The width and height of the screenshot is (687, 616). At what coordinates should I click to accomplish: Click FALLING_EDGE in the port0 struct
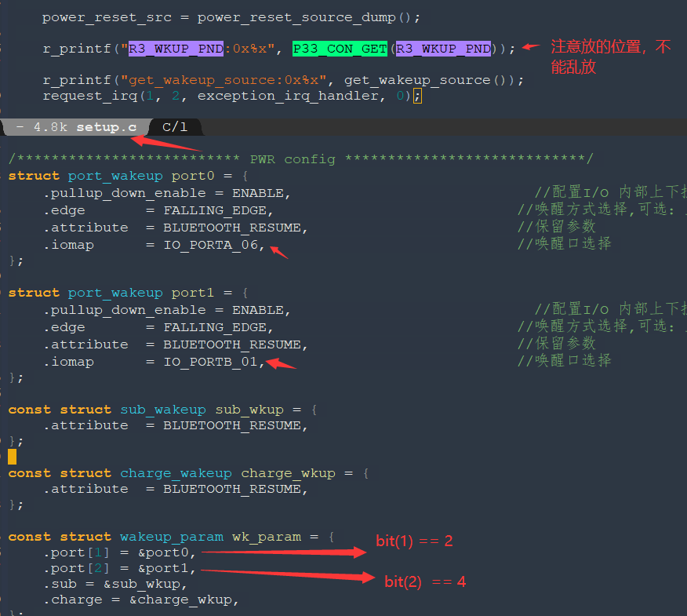[215, 211]
